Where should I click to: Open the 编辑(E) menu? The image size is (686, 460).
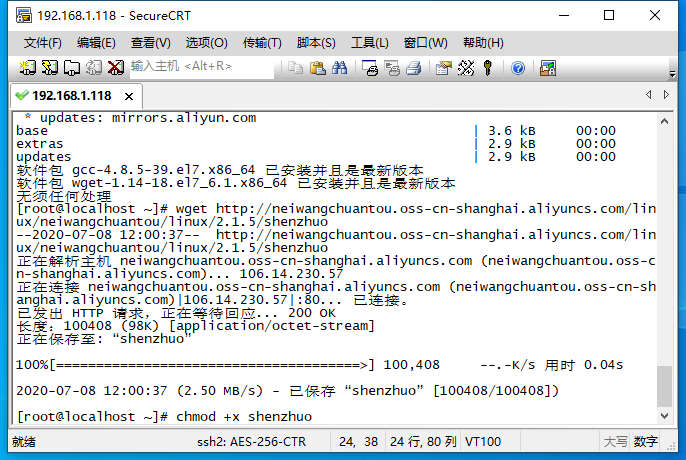96,43
